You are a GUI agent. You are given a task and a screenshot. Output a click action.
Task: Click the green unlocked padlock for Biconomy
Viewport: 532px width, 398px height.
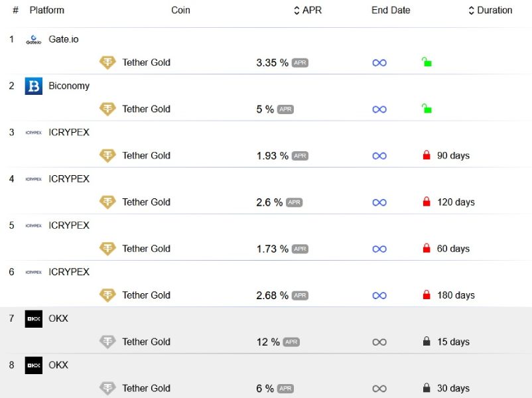click(x=427, y=109)
